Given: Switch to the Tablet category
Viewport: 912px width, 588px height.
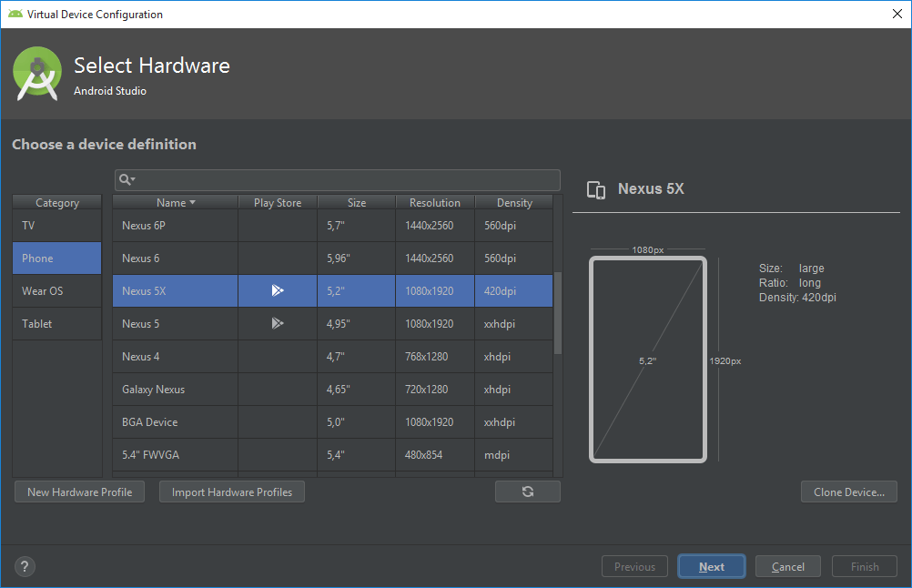Looking at the screenshot, I should [x=56, y=323].
